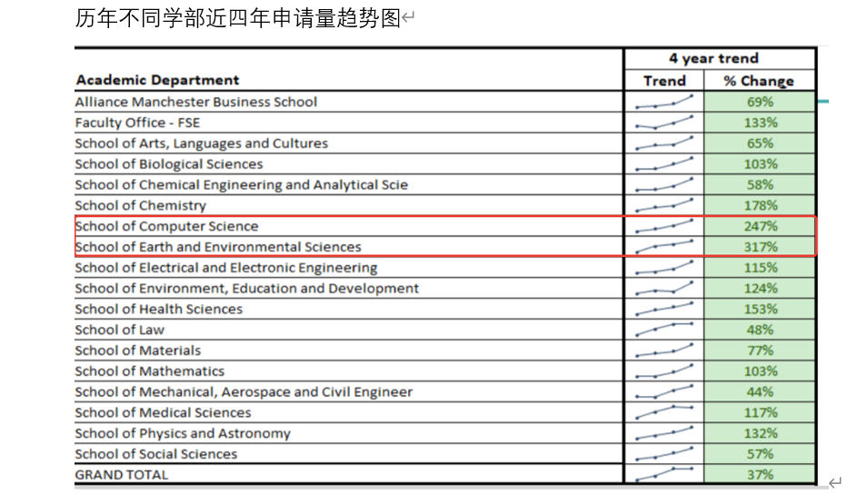
Task: Select 'School of Computer Science' row label
Action: tap(166, 226)
